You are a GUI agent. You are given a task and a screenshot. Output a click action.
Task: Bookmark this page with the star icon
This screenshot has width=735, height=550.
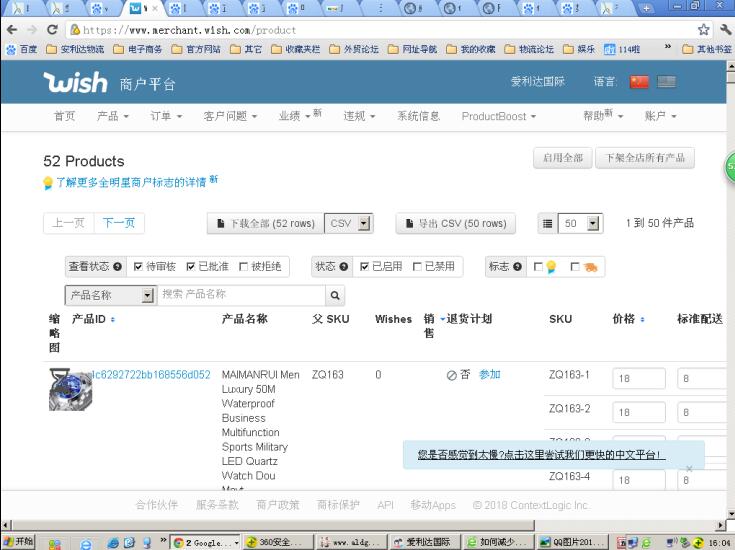pos(703,30)
